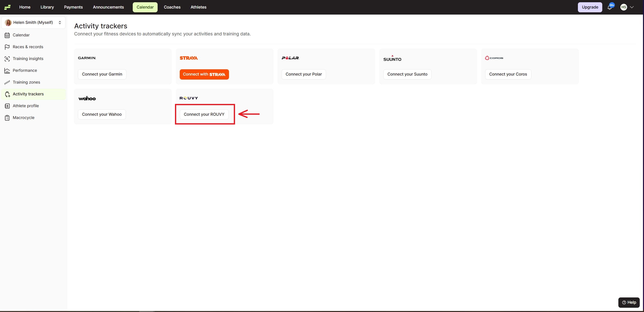Open Races & records flag icon
644x312 pixels.
7,47
